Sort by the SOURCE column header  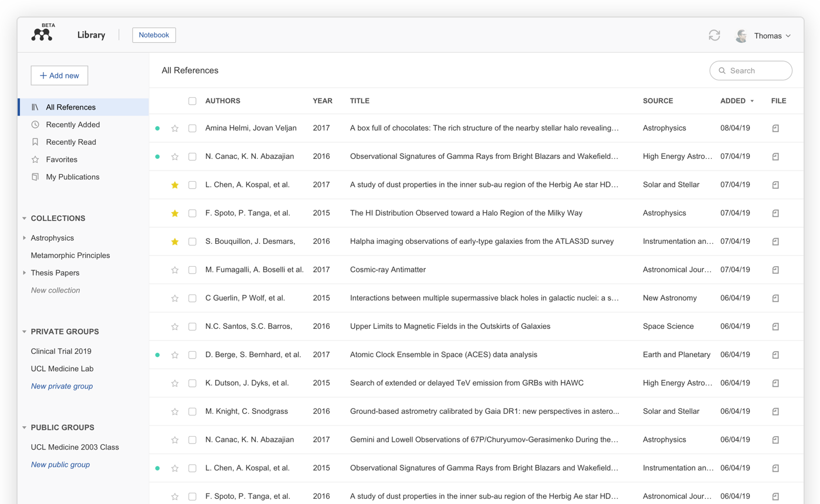point(658,101)
